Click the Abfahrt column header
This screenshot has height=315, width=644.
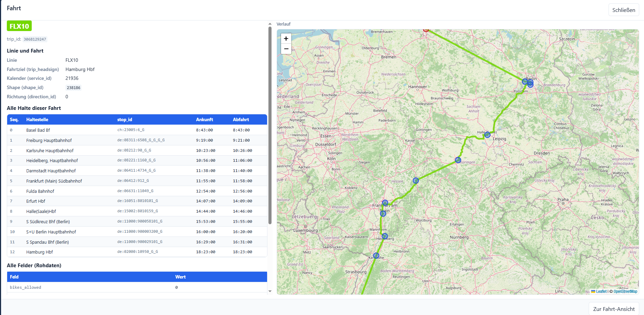pos(241,119)
